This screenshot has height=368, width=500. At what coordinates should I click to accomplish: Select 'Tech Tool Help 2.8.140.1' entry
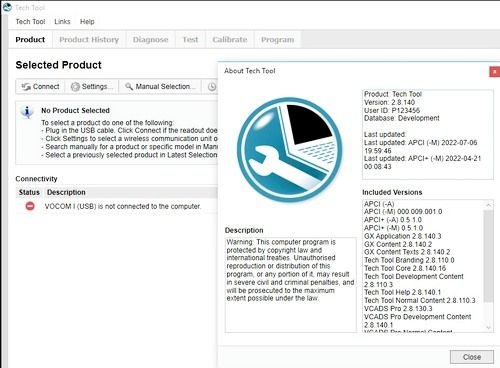point(402,292)
